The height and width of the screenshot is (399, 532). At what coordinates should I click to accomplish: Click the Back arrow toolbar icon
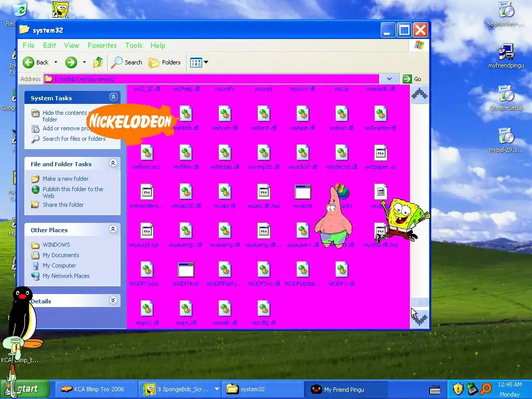[29, 62]
